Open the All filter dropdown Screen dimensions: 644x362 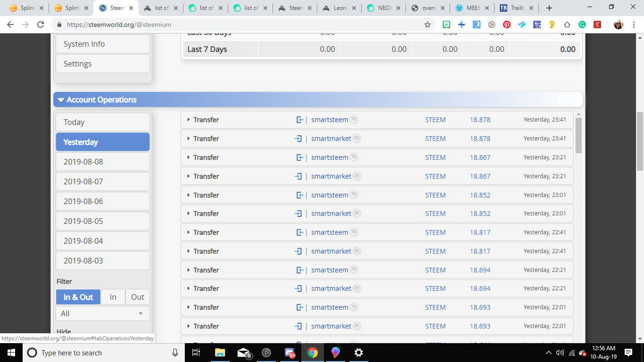(x=102, y=313)
